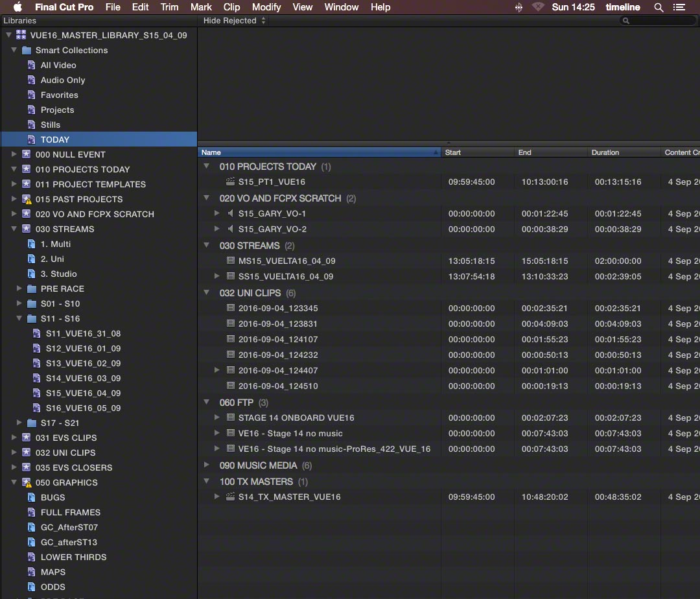
Task: Click the Smart Collections folder icon
Action: [x=27, y=50]
